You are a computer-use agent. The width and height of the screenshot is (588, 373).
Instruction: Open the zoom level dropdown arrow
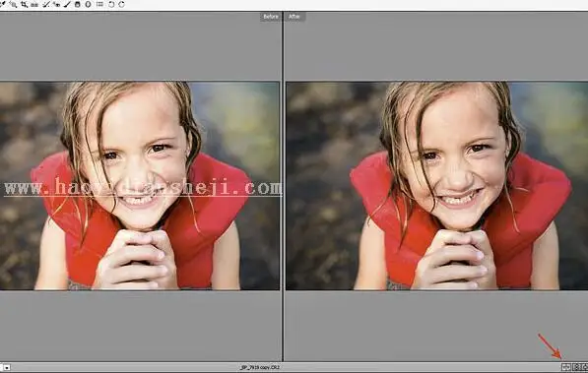(6, 368)
